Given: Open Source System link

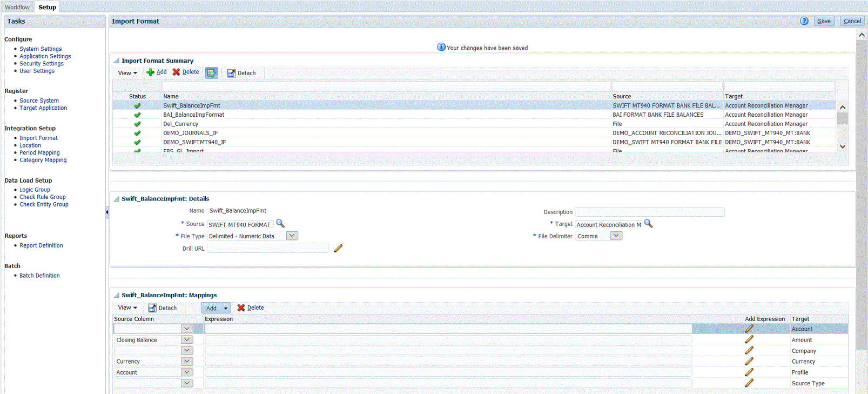Looking at the screenshot, I should tap(39, 101).
